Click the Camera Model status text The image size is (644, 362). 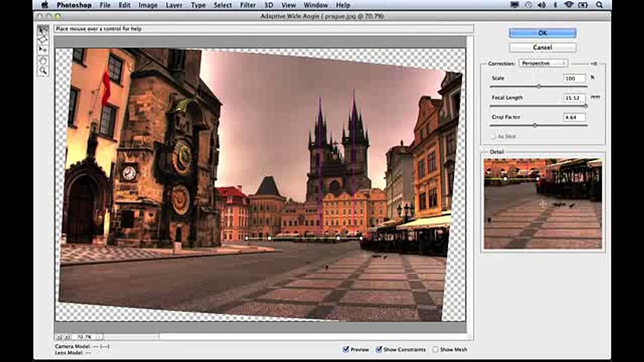(x=82, y=346)
